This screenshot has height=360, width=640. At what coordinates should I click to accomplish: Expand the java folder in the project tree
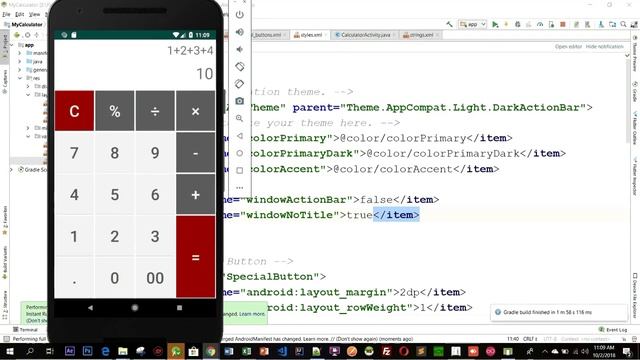pyautogui.click(x=20, y=61)
